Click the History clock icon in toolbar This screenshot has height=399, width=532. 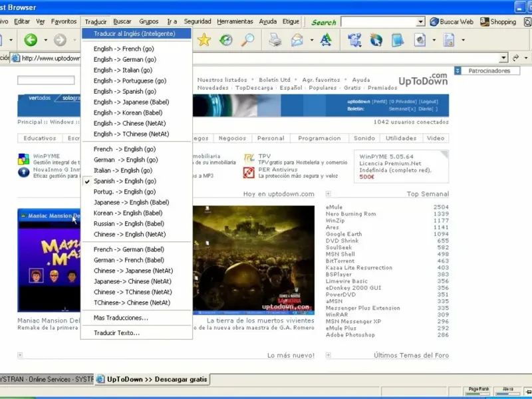coord(226,41)
